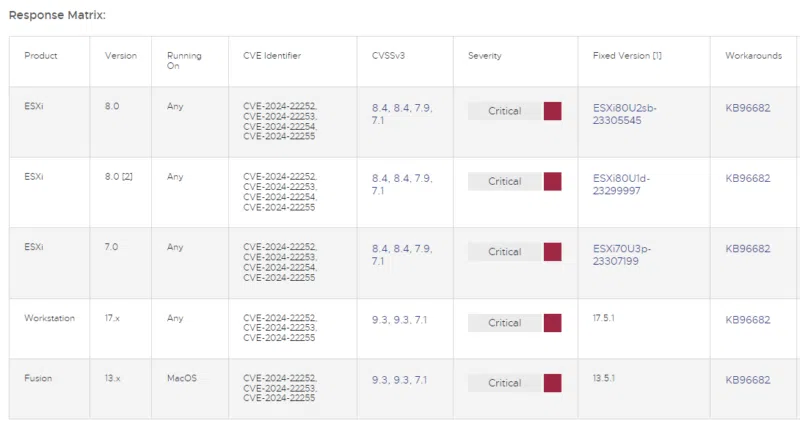This screenshot has width=800, height=426.
Task: Click CVE-2024-22253 in Workstation row
Action: [x=280, y=328]
